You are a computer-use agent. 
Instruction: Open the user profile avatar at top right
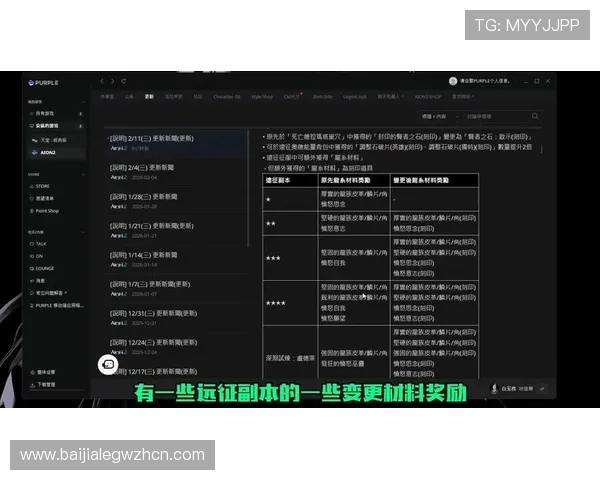pyautogui.click(x=453, y=81)
